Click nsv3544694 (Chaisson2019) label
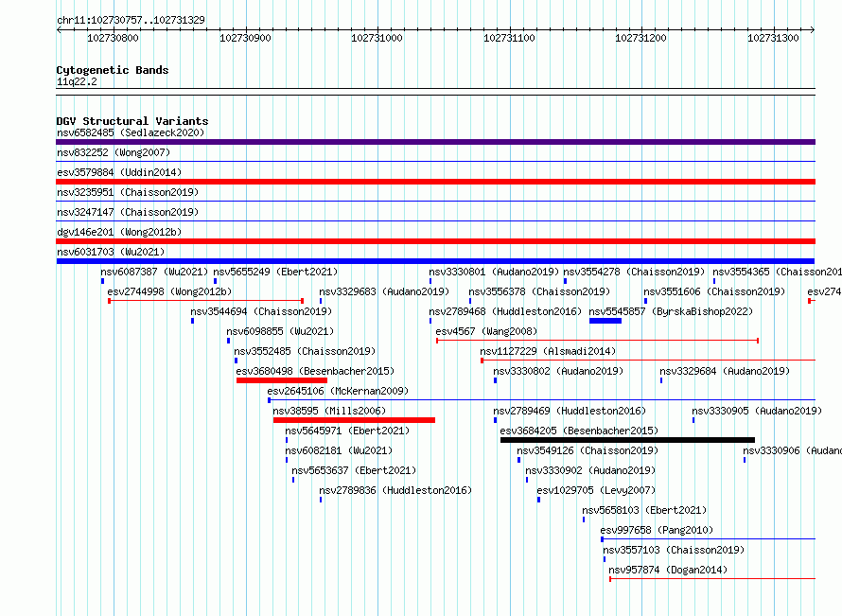842x616 pixels. 261,311
